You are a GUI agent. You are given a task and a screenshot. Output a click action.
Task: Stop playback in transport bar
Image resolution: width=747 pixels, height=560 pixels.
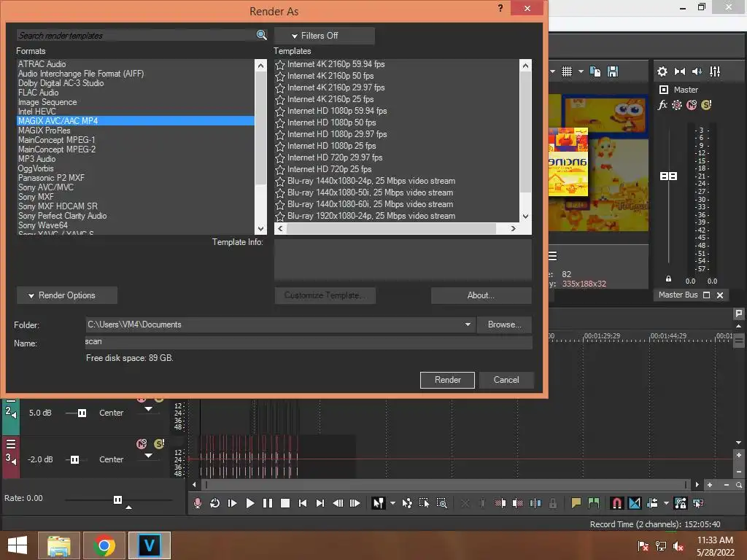coord(285,503)
